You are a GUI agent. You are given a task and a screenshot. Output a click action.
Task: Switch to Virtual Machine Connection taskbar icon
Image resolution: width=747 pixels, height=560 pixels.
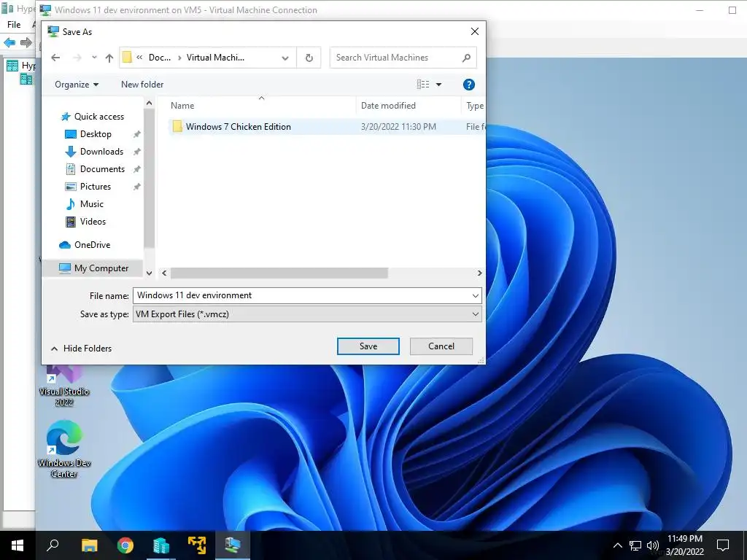233,545
